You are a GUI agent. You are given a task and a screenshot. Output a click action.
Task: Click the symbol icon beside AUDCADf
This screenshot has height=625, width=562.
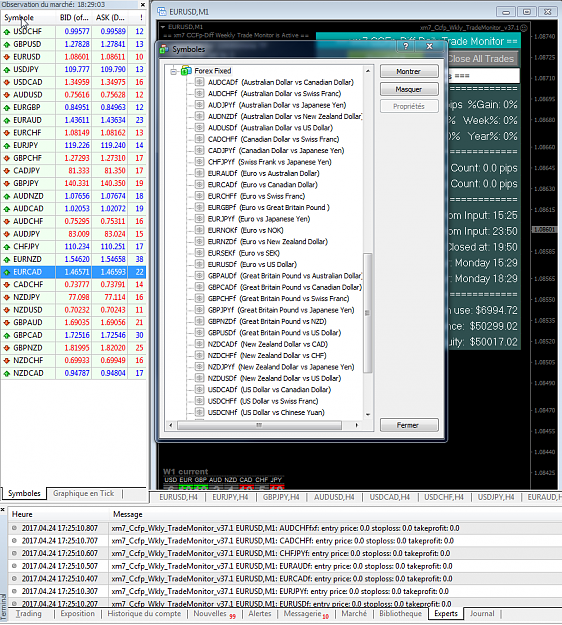199,82
